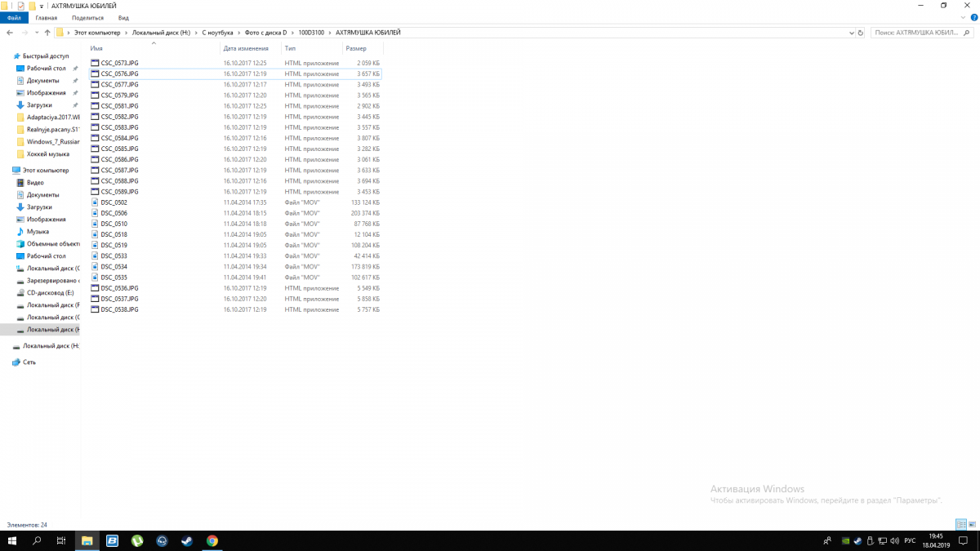The height and width of the screenshot is (551, 980).
Task: Click 'С ноутбука' in address breadcrumb
Action: tap(218, 33)
